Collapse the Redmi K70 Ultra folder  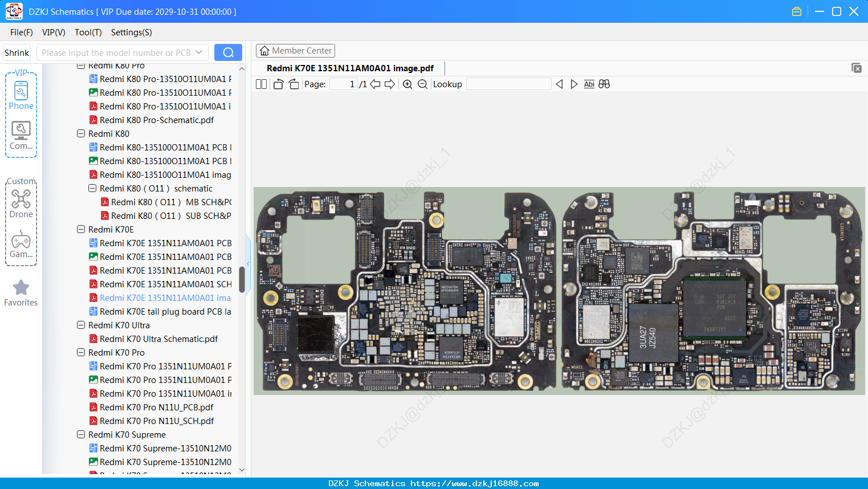[x=81, y=325]
